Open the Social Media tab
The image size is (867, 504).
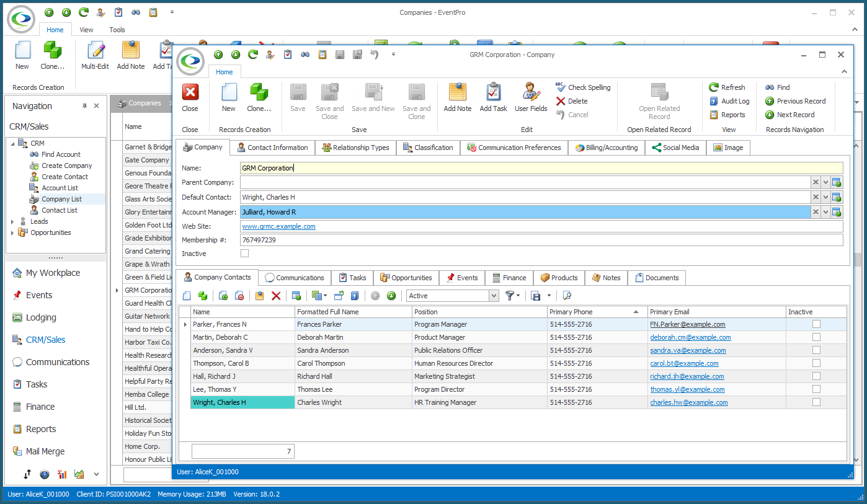tap(675, 148)
